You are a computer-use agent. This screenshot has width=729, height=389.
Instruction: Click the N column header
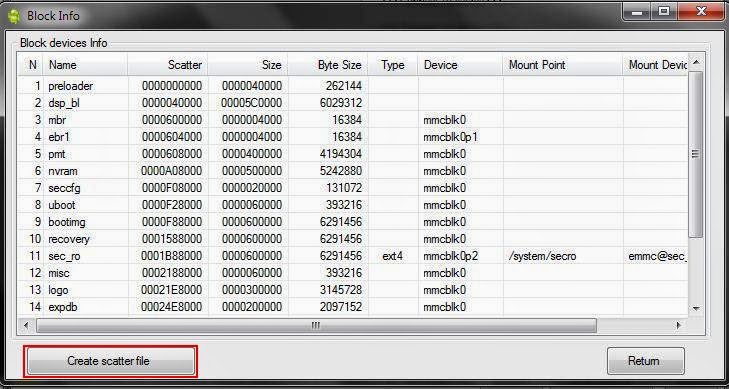pyautogui.click(x=31, y=65)
